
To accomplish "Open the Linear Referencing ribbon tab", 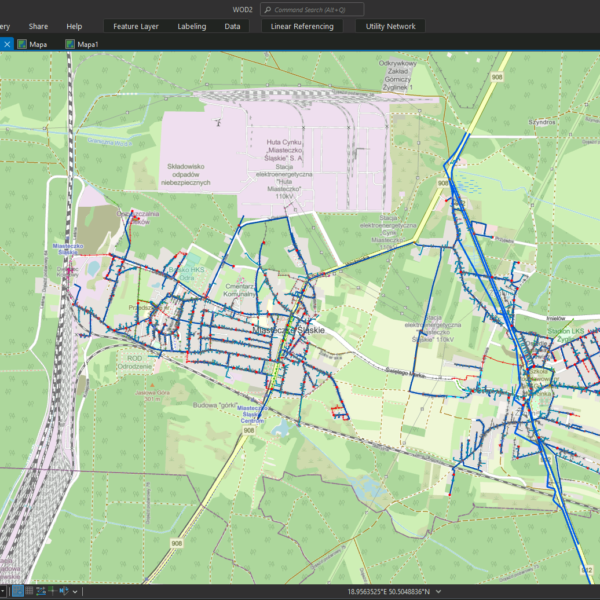I will 301,26.
